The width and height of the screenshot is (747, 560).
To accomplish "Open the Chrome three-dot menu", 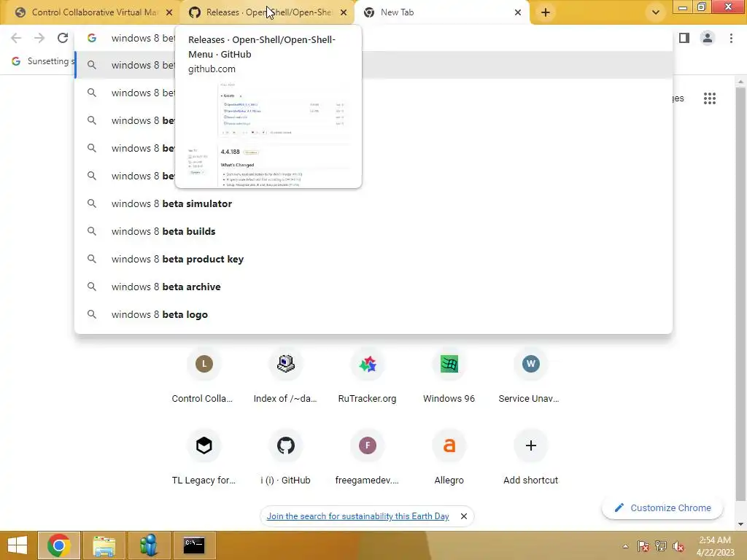I will pos(731,38).
